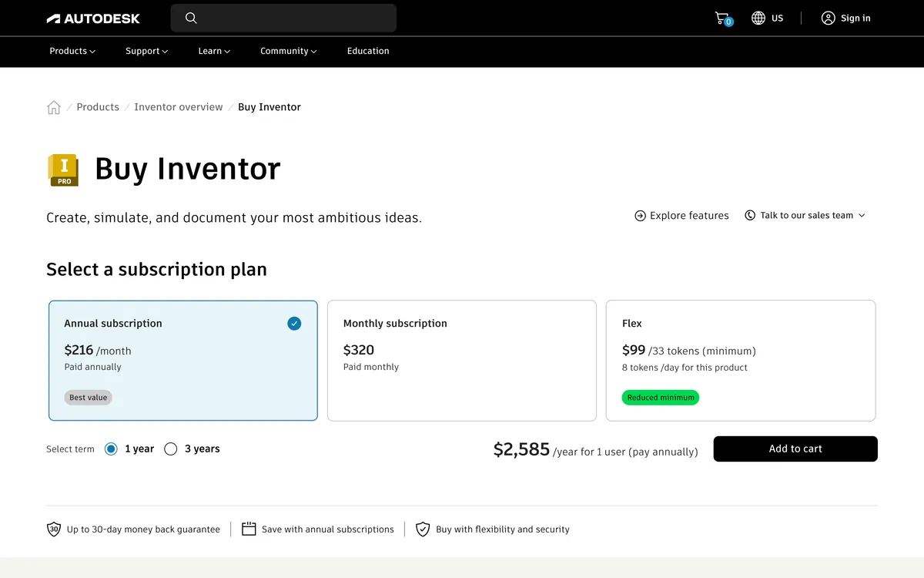
Task: Go to Products breadcrumb
Action: click(98, 107)
